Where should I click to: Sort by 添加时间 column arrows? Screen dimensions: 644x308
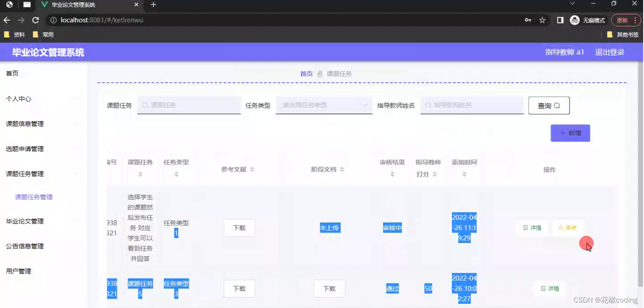click(464, 174)
